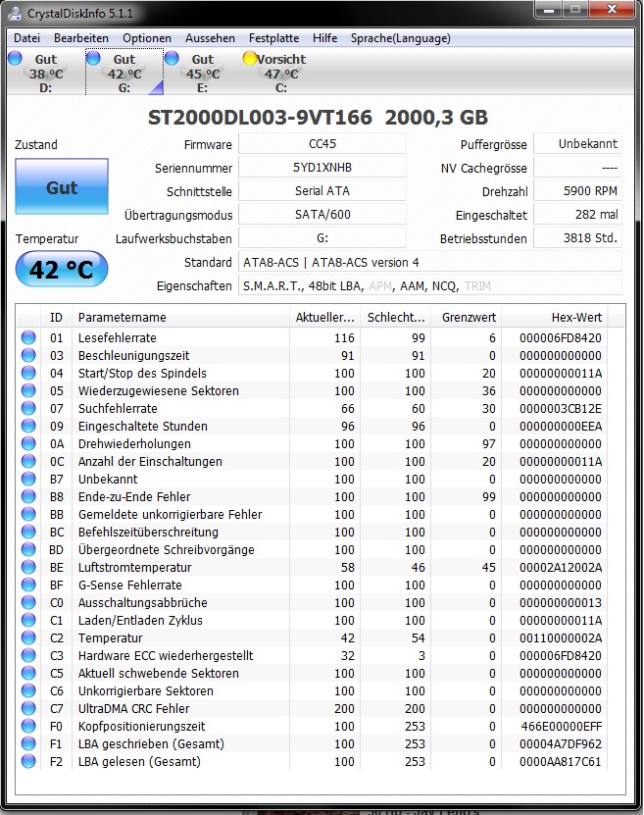Click the blue Gut health status button
Viewport: 644px width, 815px height.
point(62,187)
